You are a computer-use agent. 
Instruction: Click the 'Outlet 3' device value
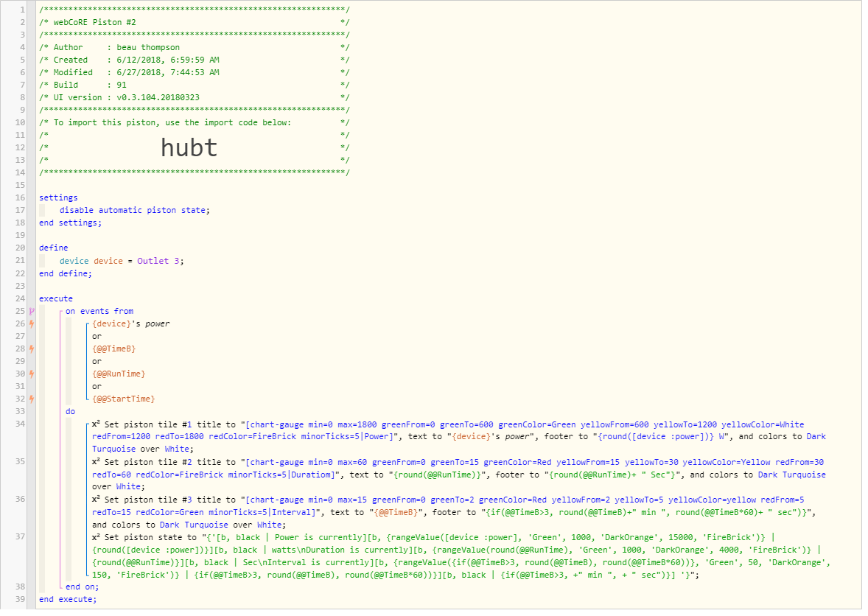coord(158,262)
